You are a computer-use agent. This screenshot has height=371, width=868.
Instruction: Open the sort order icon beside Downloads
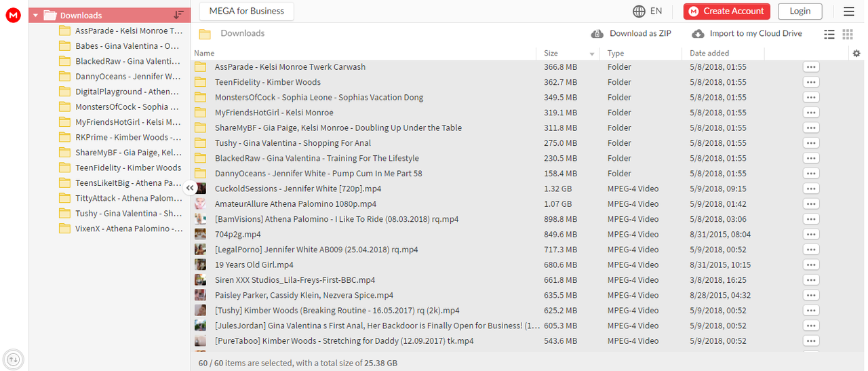coord(178,15)
